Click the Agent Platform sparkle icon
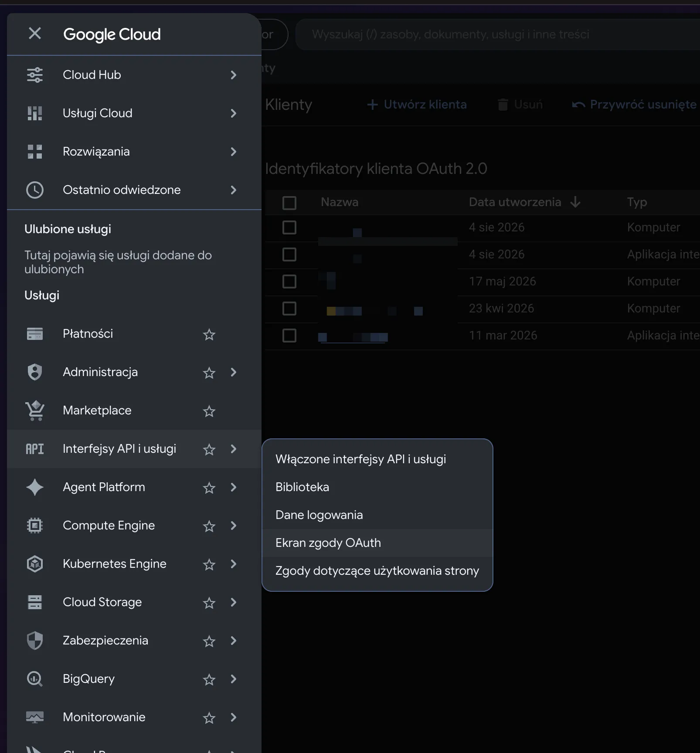Viewport: 700px width, 753px height. pyautogui.click(x=35, y=487)
